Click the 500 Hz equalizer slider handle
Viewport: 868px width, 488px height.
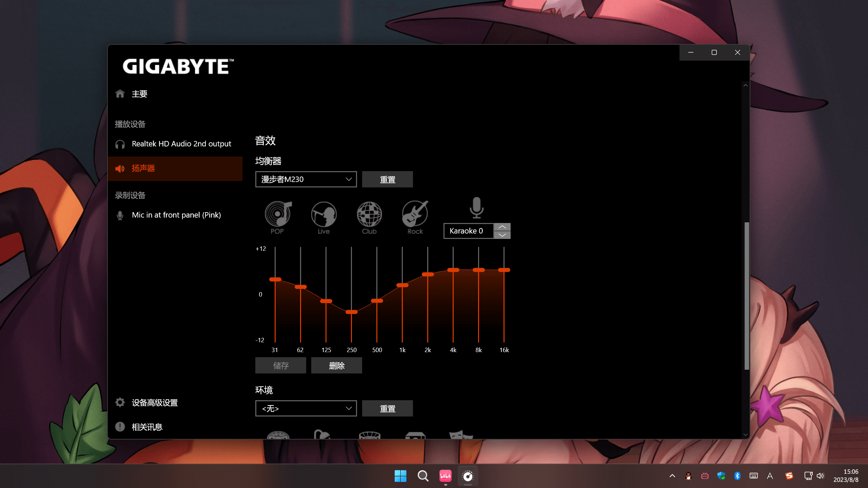tap(377, 301)
